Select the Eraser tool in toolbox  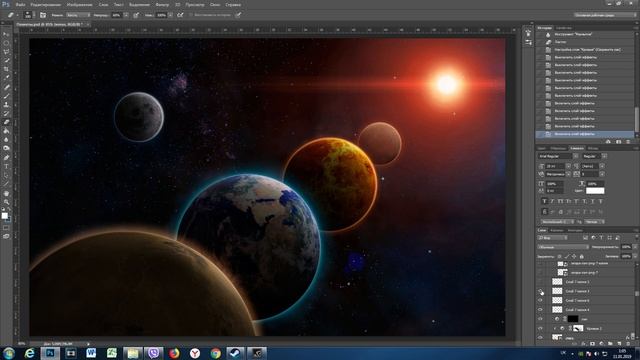(6, 122)
